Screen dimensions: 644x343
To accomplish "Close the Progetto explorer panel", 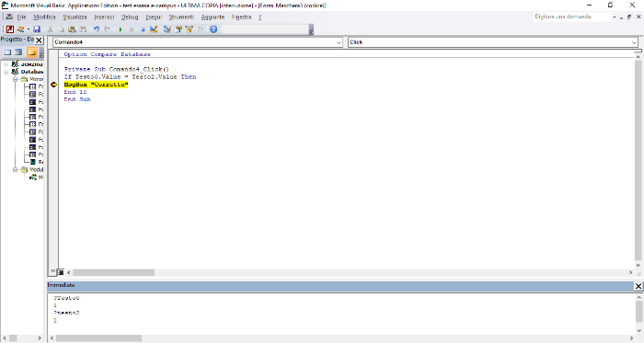I will 39,40.
